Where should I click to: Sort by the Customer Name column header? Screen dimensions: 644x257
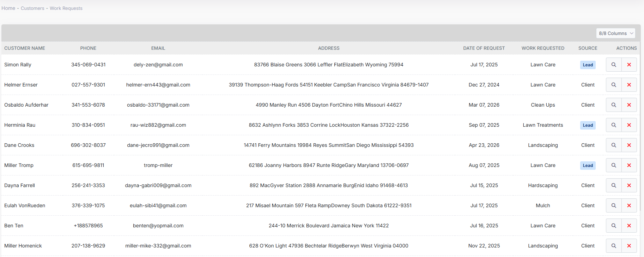point(25,48)
